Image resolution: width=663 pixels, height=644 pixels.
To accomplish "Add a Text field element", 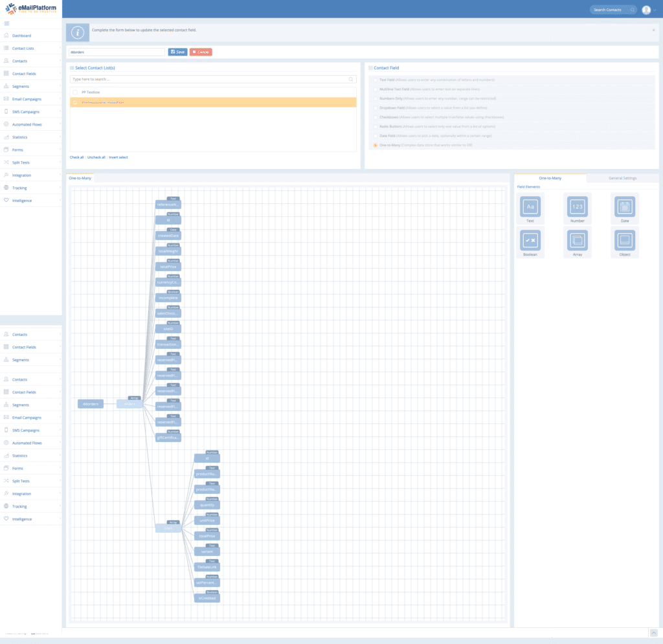I will pyautogui.click(x=530, y=206).
